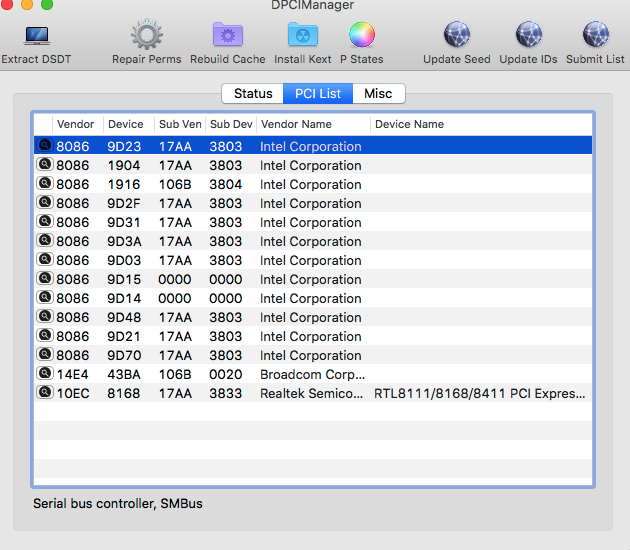Switch to the Status tab
The width and height of the screenshot is (630, 550).
253,94
